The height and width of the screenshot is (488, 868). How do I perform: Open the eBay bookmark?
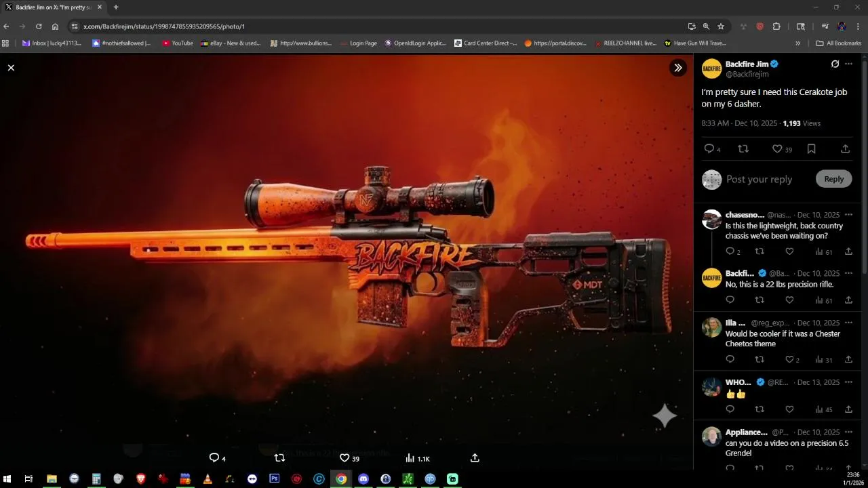(x=231, y=43)
